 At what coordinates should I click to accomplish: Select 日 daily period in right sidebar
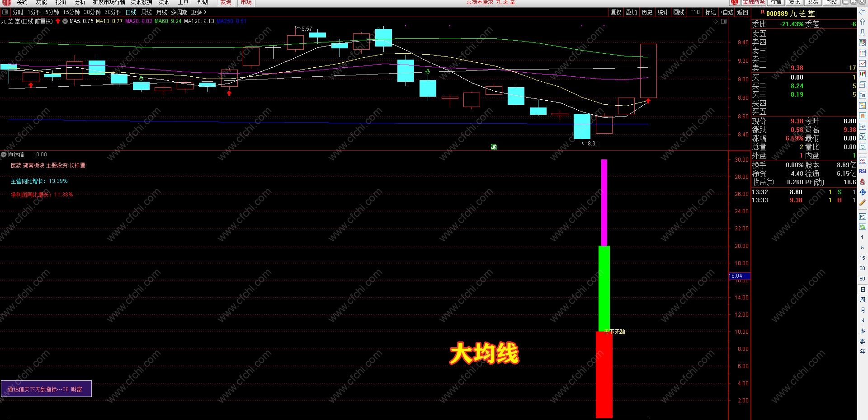[862, 289]
